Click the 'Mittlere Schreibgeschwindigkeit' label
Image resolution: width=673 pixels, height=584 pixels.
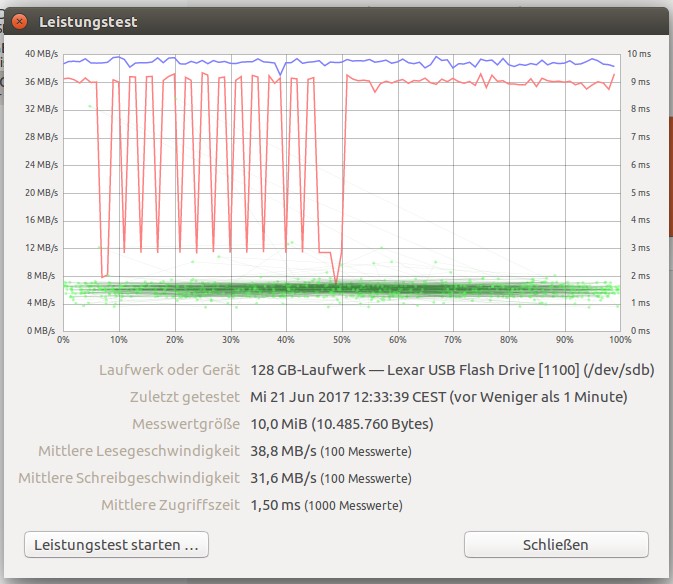pos(129,478)
